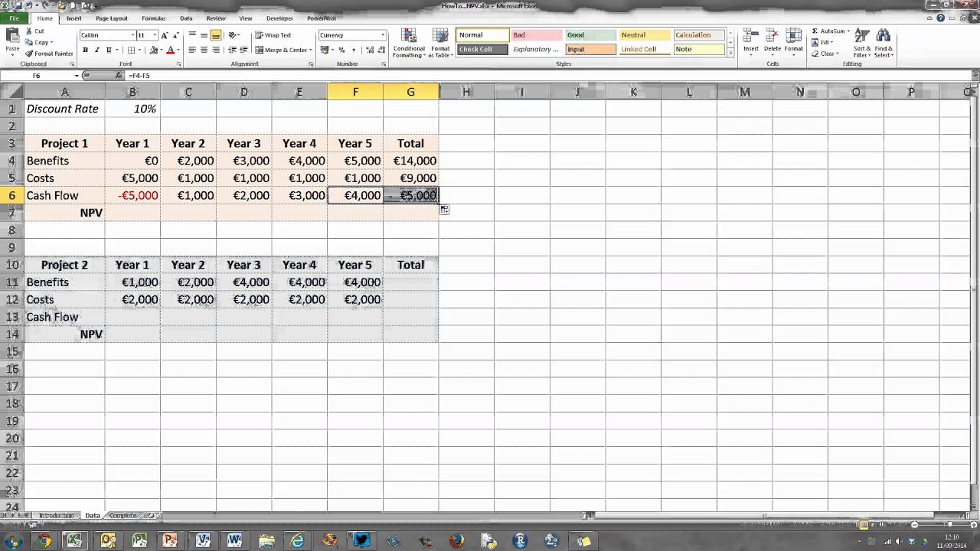
Task: Toggle Middle Align vertical alignment
Action: 204,35
